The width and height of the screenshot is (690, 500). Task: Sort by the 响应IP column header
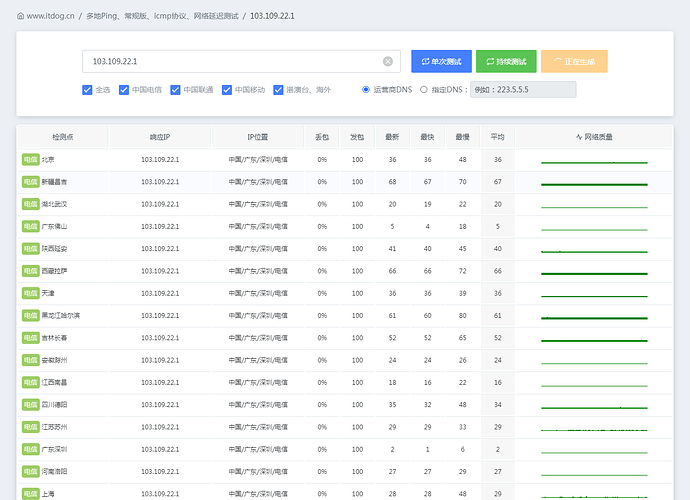160,137
